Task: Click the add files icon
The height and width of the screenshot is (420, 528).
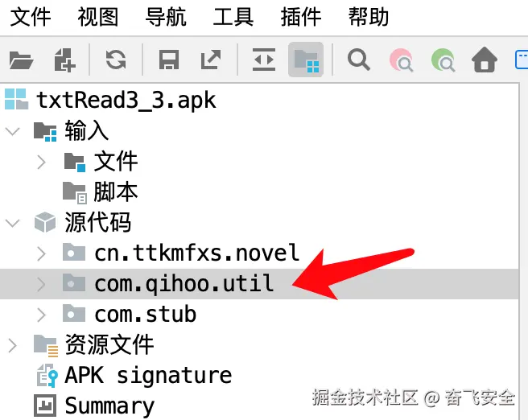Action: pos(64,60)
